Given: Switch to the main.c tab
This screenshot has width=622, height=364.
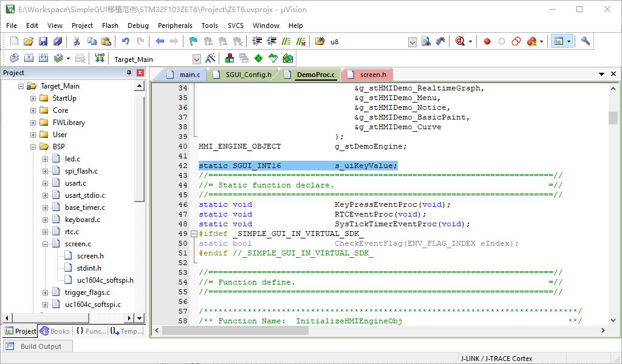Looking at the screenshot, I should (183, 75).
